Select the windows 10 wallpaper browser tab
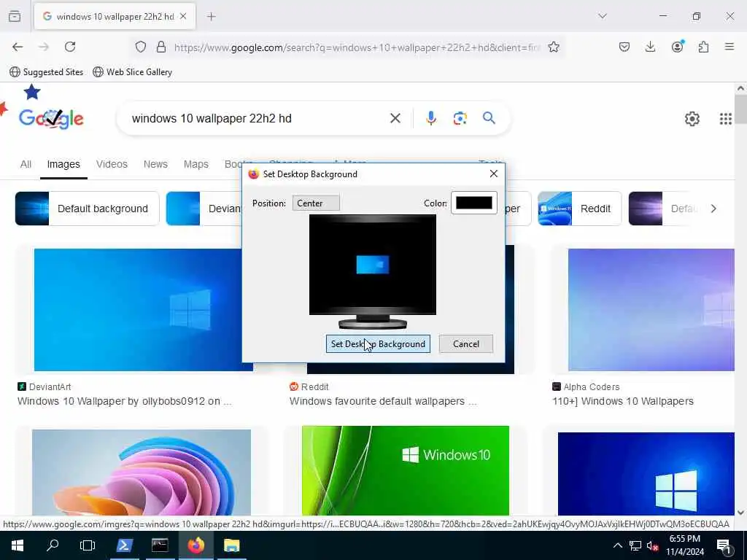Image resolution: width=747 pixels, height=560 pixels. [x=115, y=17]
